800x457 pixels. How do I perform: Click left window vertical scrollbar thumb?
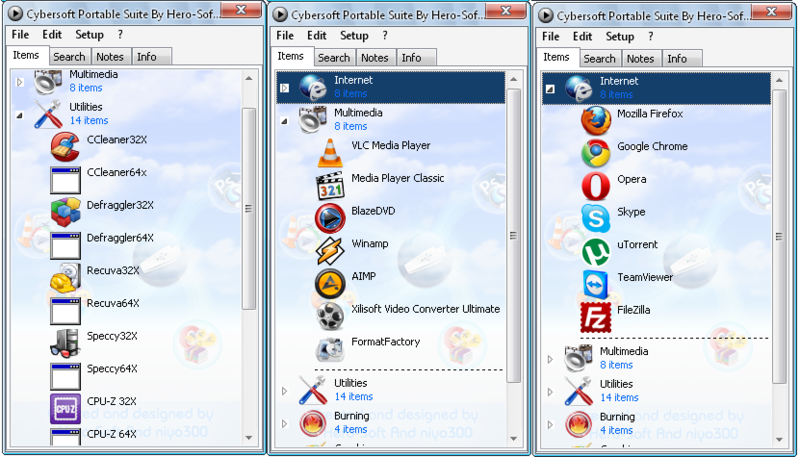click(x=248, y=209)
